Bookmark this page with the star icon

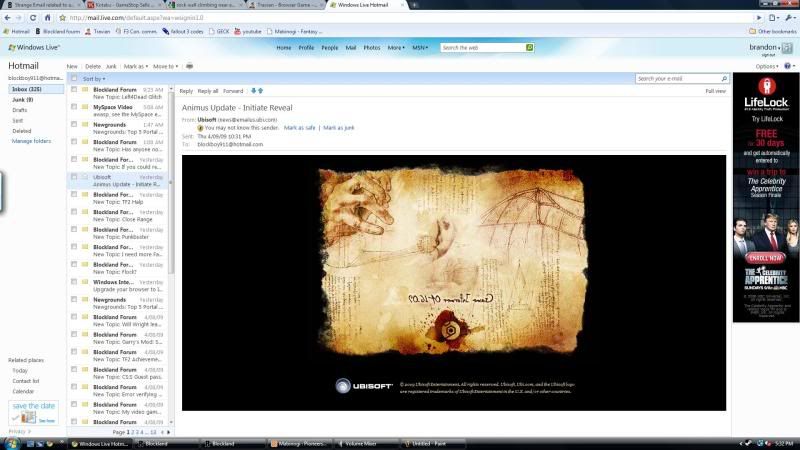coord(62,18)
